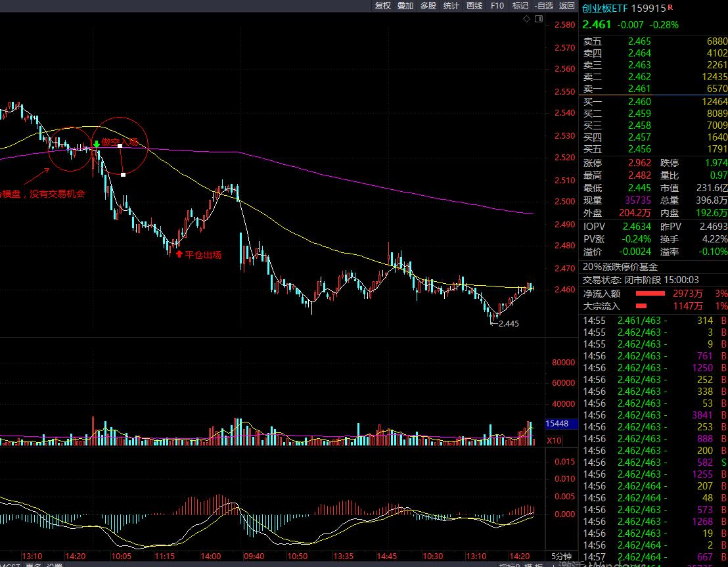Click the current price 2.461

pyautogui.click(x=597, y=24)
